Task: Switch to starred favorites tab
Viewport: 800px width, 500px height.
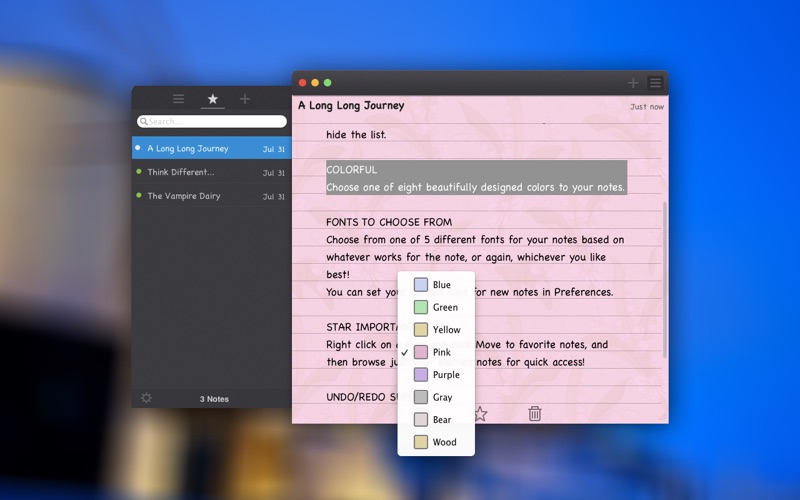Action: (x=213, y=98)
